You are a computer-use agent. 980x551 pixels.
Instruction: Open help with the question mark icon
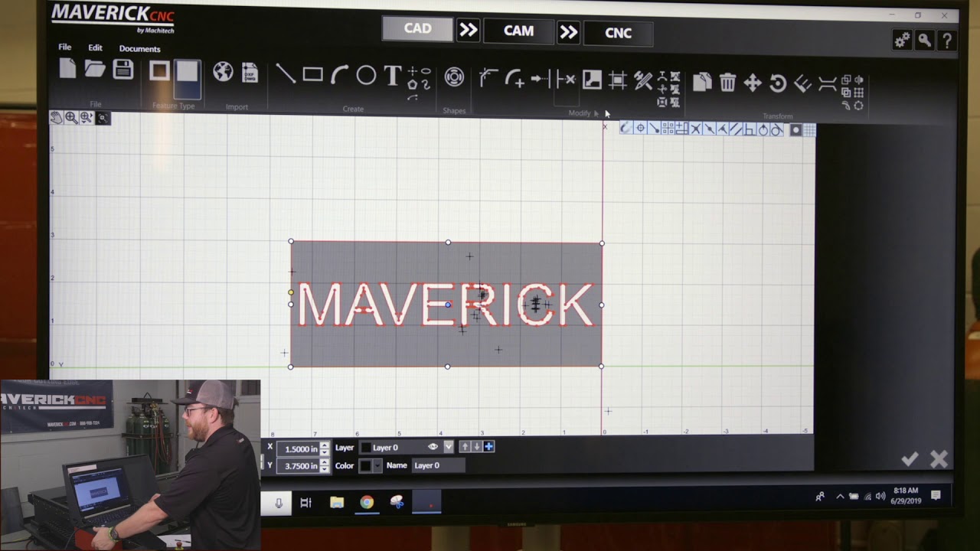pos(947,40)
